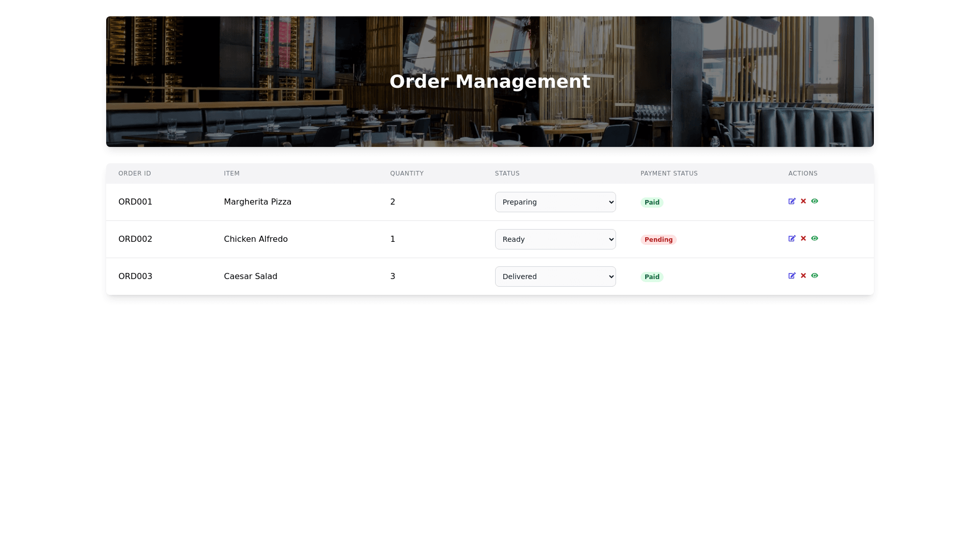The width and height of the screenshot is (980, 551).
Task: Click the Order Management banner title
Action: pos(489,82)
